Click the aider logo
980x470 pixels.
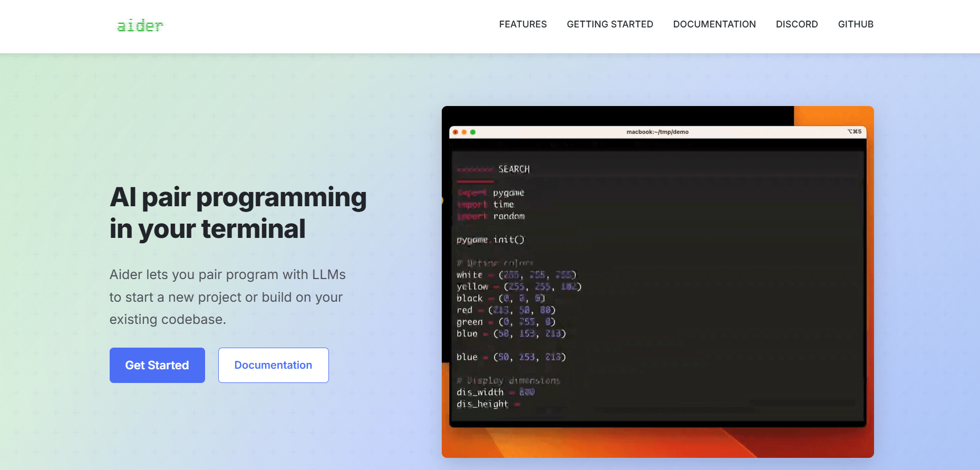coord(140,25)
